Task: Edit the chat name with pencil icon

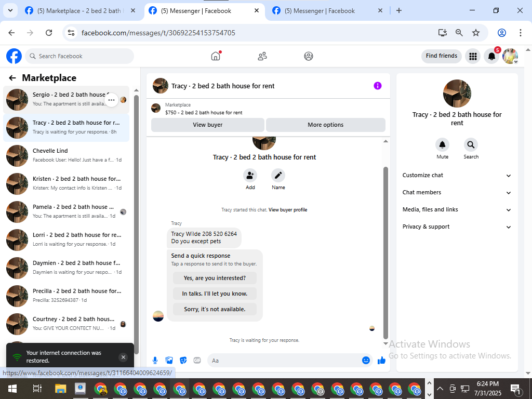Action: click(x=278, y=176)
